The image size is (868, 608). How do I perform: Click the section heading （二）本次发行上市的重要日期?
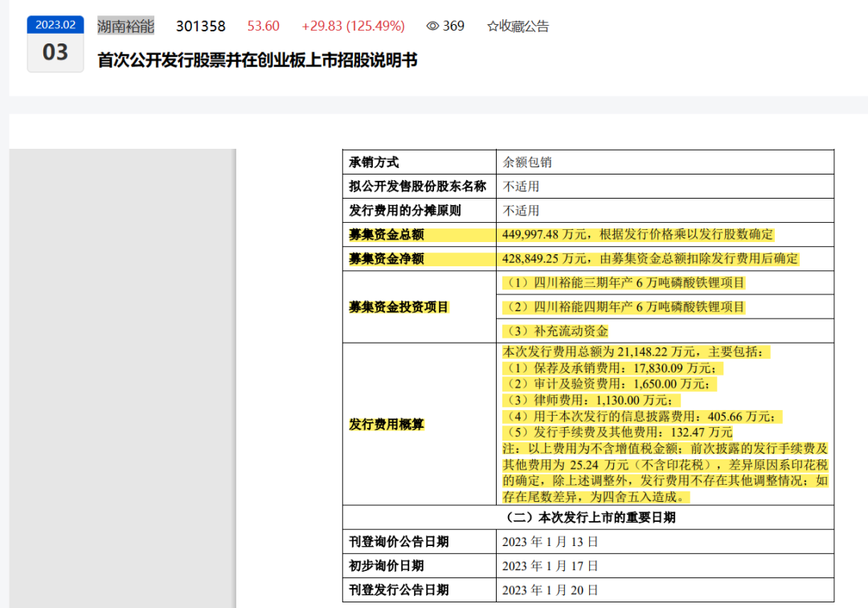click(x=588, y=517)
